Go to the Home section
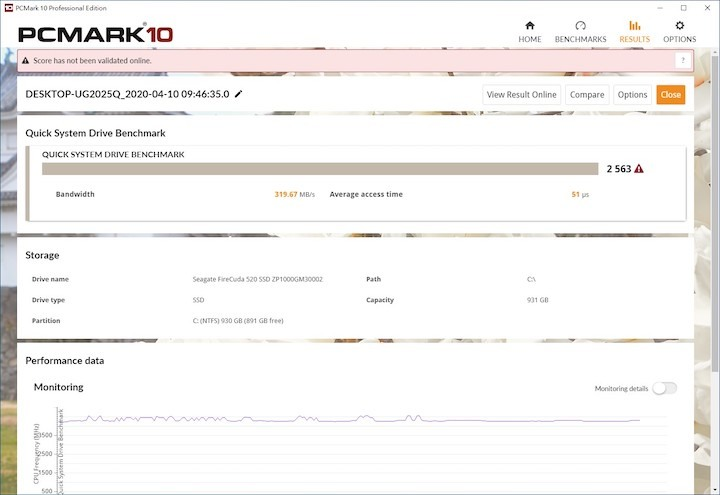This screenshot has height=495, width=720. point(529,31)
